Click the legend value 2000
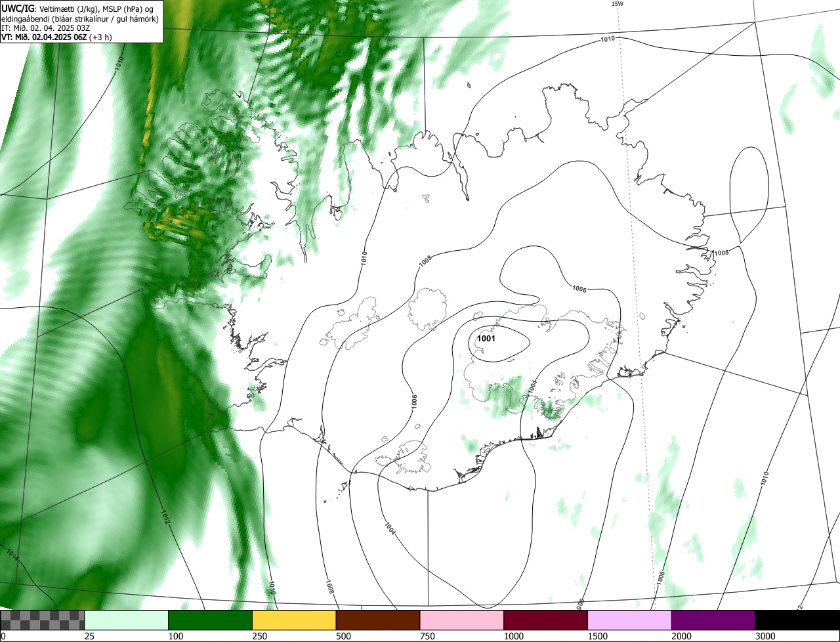The image size is (840, 642). tap(682, 636)
